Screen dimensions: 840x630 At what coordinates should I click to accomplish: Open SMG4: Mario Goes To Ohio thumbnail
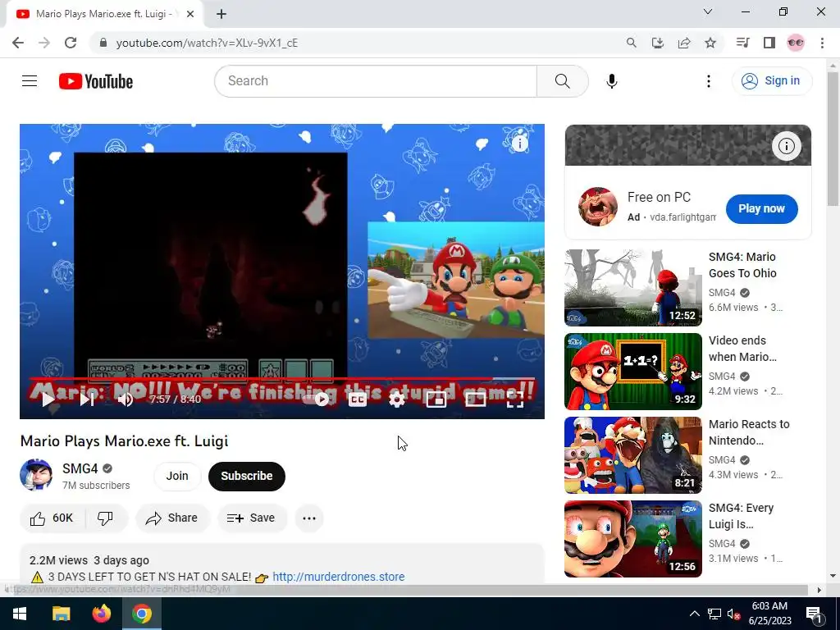click(x=632, y=288)
